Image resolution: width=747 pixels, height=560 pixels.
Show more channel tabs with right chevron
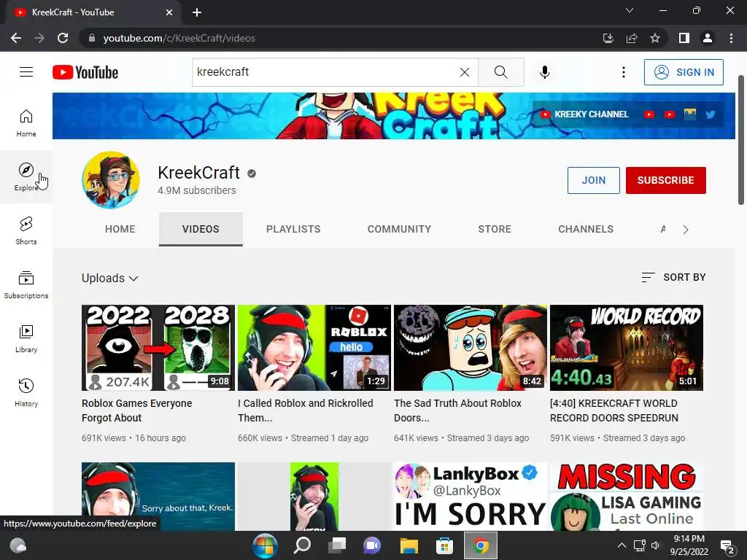686,230
